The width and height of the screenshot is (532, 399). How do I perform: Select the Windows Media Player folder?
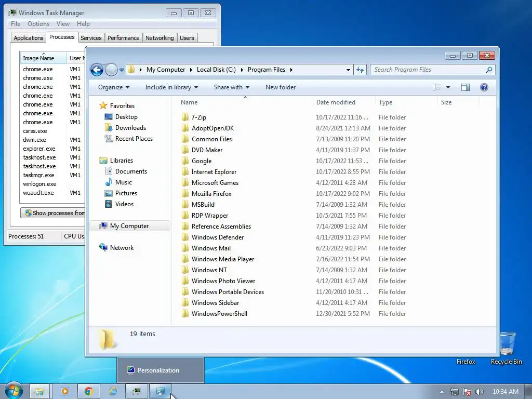tap(222, 259)
